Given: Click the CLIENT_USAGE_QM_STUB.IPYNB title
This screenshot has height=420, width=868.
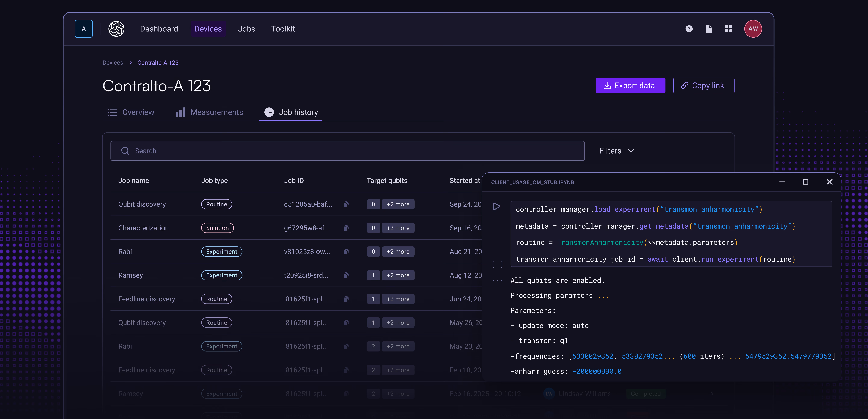Looking at the screenshot, I should pos(532,182).
